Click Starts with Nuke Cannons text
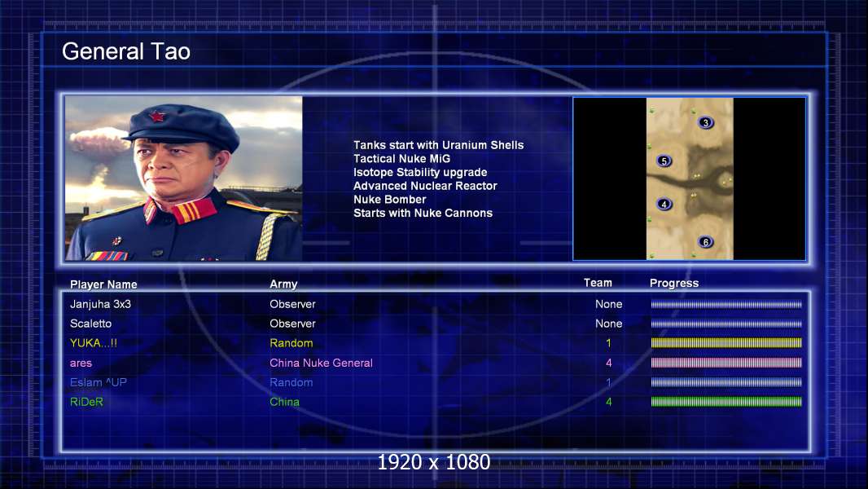 point(423,213)
